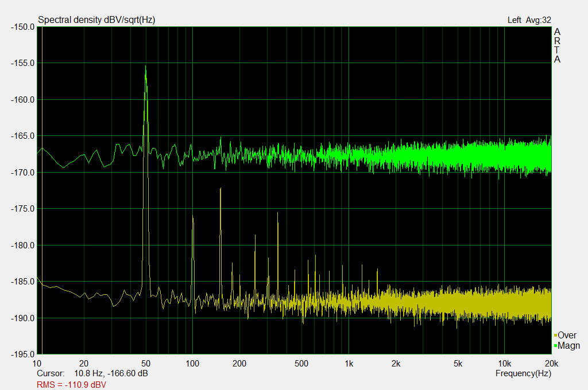The height and width of the screenshot is (390, 588).
Task: Click the yellow 100 Hz harmonic peak top
Action: click(x=192, y=217)
